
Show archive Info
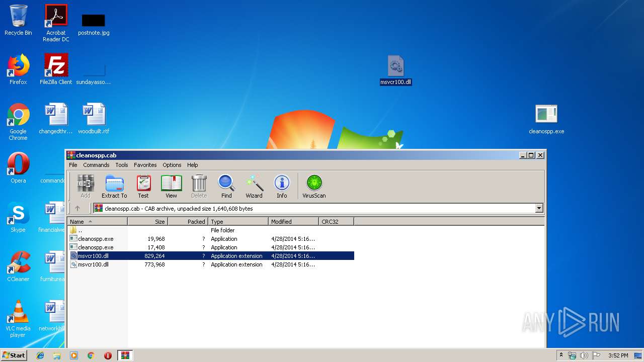282,186
